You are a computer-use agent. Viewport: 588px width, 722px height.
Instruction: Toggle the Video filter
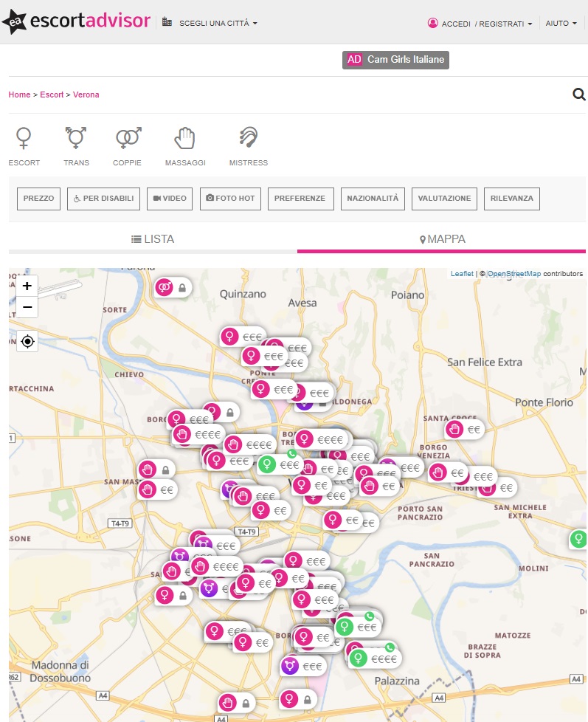click(x=170, y=199)
